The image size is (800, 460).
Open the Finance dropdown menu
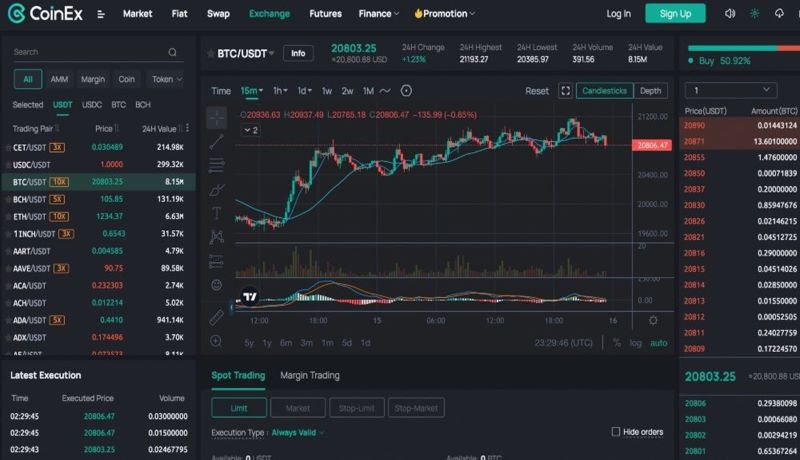379,14
